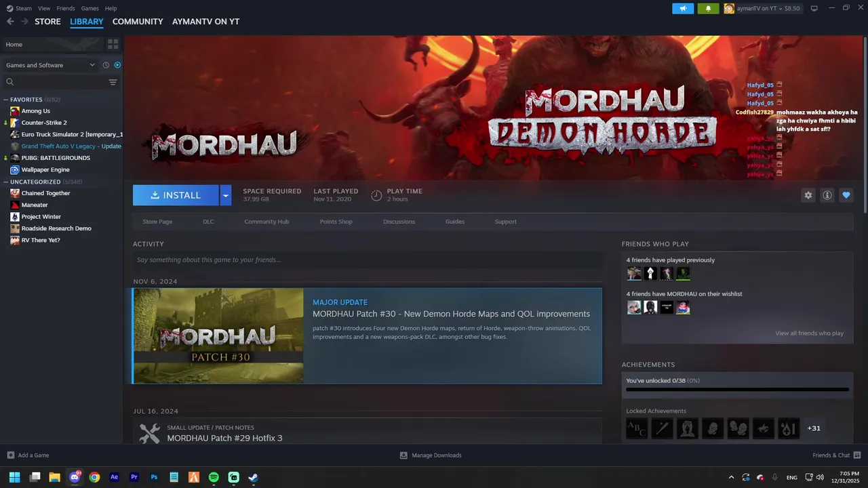
Task: Show ready-to-play games filter icon
Action: [x=117, y=65]
